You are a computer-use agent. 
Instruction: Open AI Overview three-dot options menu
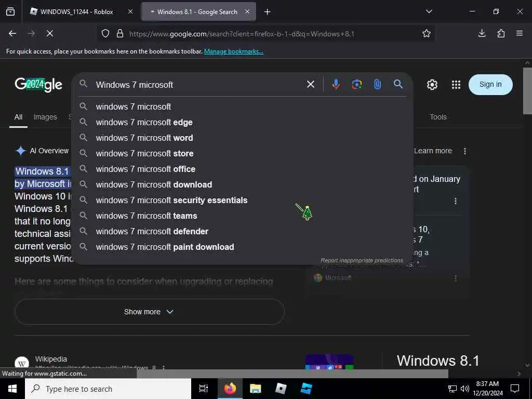pos(465,151)
